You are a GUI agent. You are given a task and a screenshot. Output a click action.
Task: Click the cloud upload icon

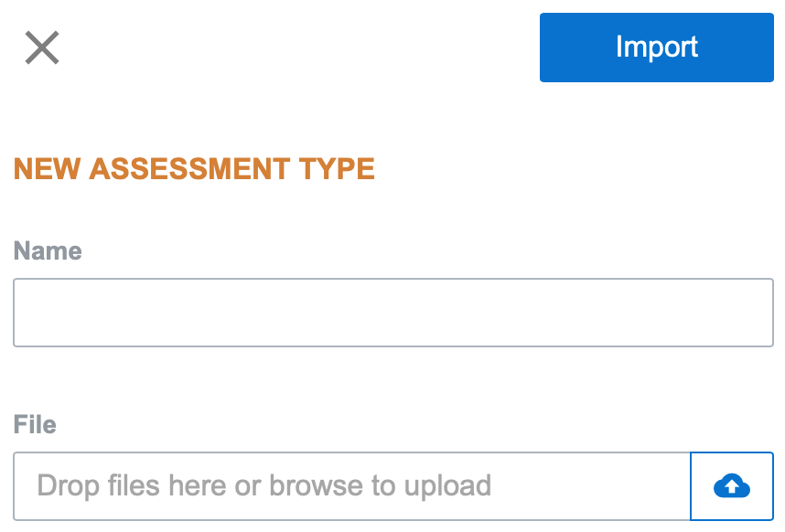click(731, 485)
